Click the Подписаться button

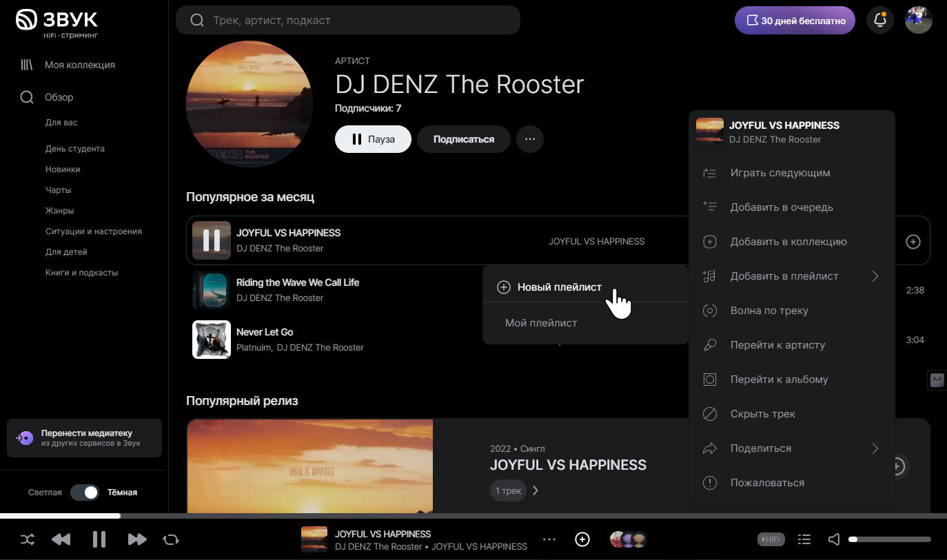pos(464,139)
